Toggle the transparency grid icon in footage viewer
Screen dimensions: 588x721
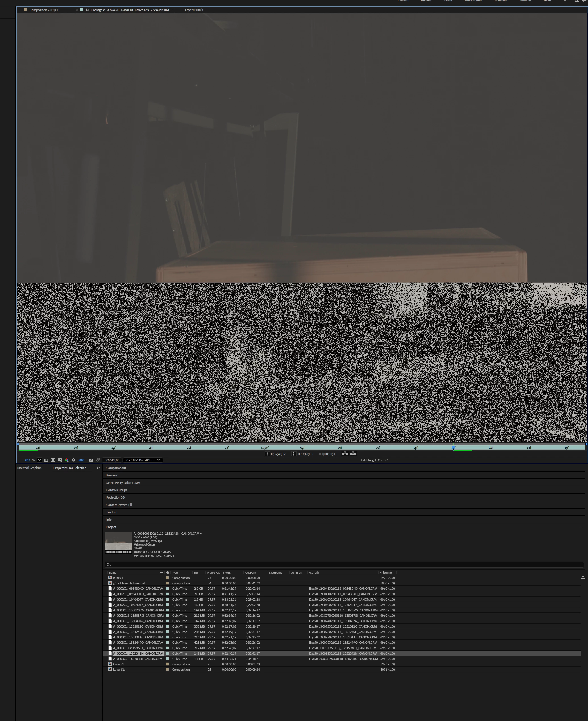pyautogui.click(x=46, y=460)
